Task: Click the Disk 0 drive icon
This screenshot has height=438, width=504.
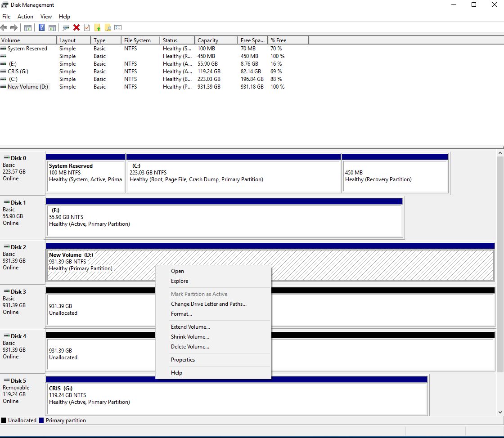Action: (x=6, y=158)
